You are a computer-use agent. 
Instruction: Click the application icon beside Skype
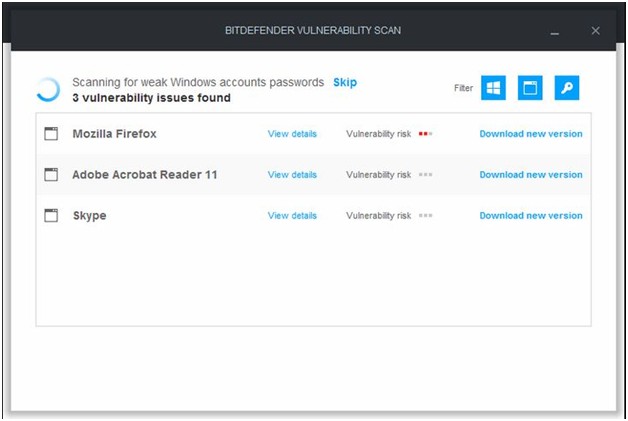[x=51, y=216]
